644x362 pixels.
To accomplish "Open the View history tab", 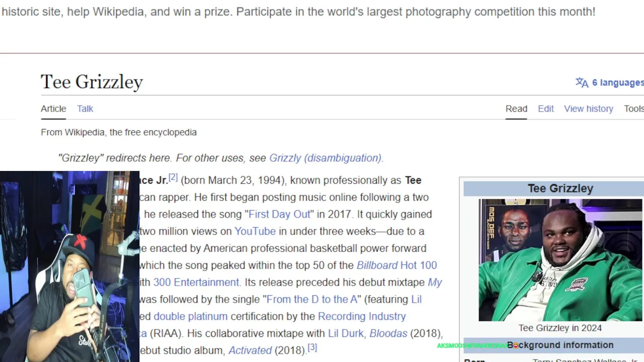I will pos(589,109).
